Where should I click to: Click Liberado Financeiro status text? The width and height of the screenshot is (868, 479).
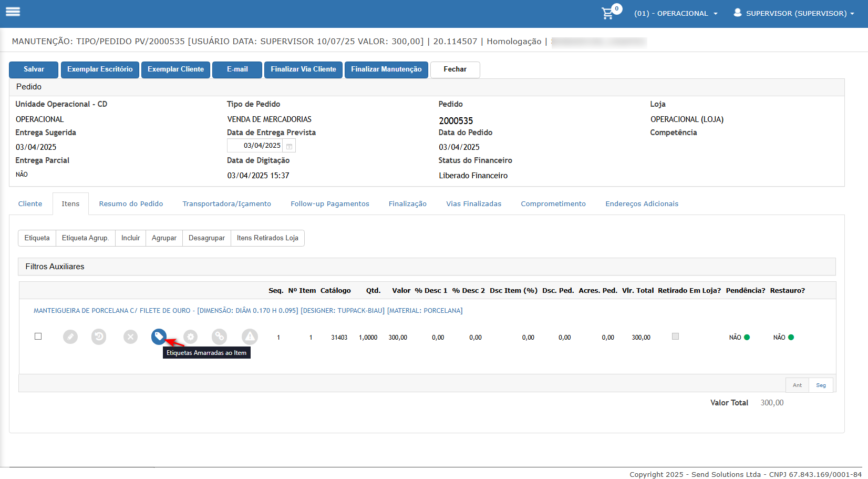click(473, 176)
